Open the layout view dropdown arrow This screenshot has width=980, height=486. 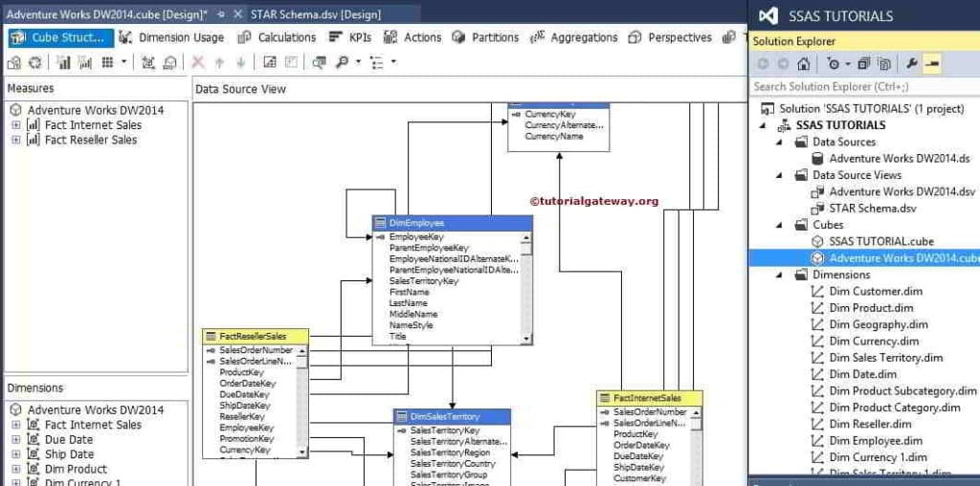point(393,62)
